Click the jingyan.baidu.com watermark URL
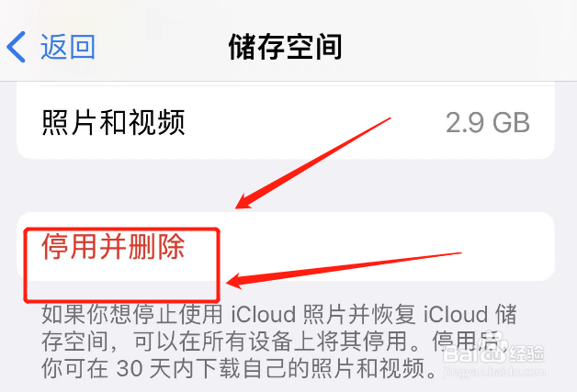 493,372
